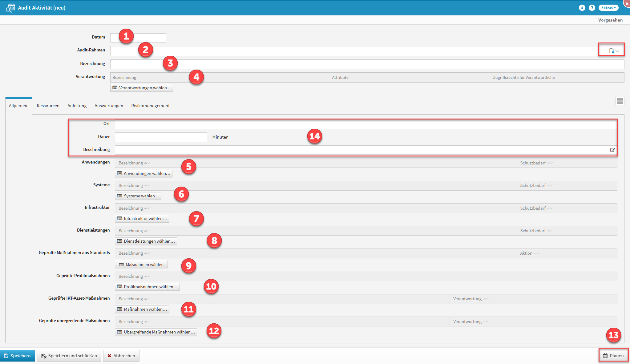
Task: Click the Audit-Aktivität calendar icon in title
Action: 10,8
